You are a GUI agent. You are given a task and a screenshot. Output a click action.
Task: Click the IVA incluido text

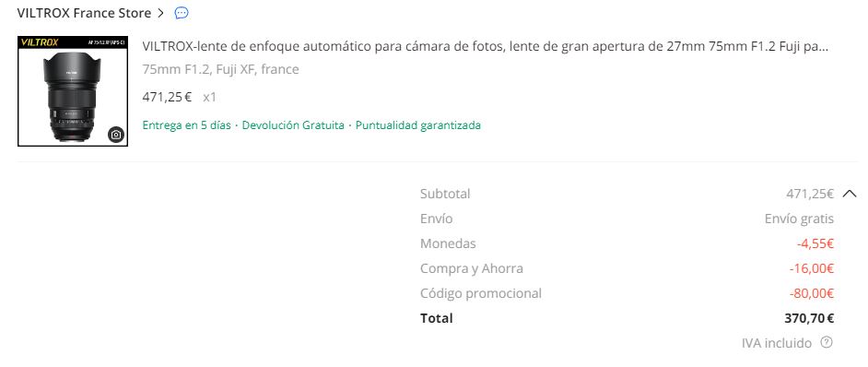tap(777, 343)
